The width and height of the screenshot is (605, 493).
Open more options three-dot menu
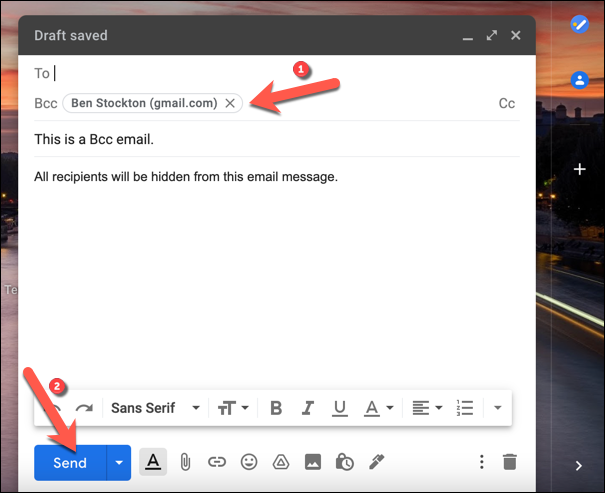482,462
